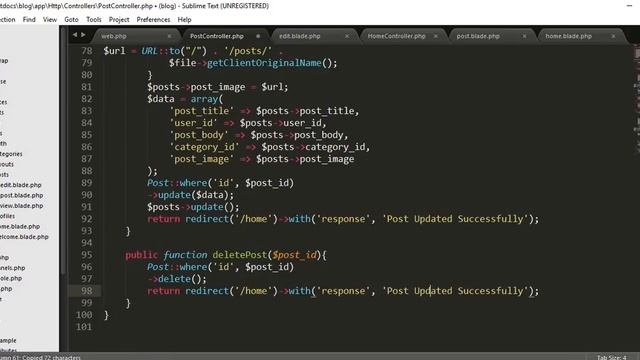Click 'post_image' key on line 87
This screenshot has width=640, height=360.
(202, 159)
